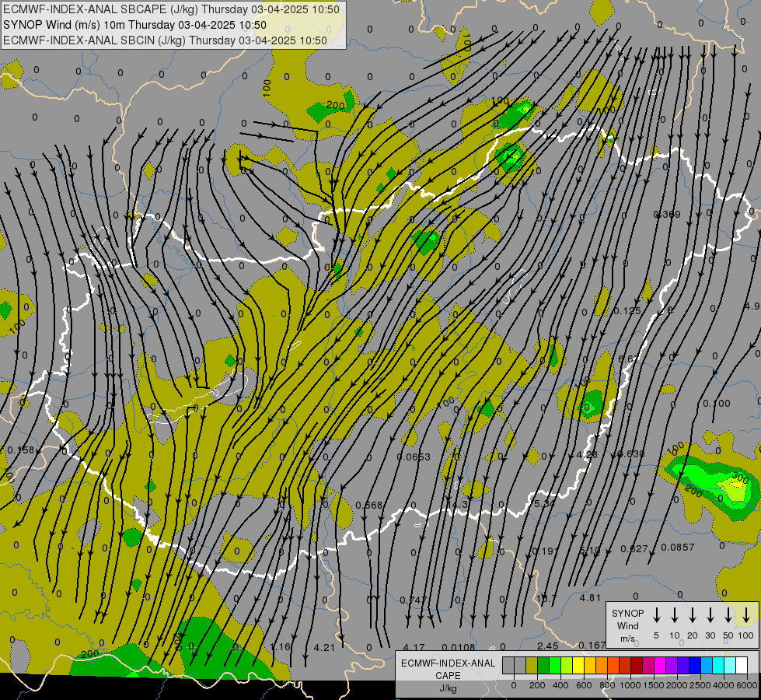Click the 0.747 value on the map
This screenshot has width=761, height=700.
pos(414,600)
